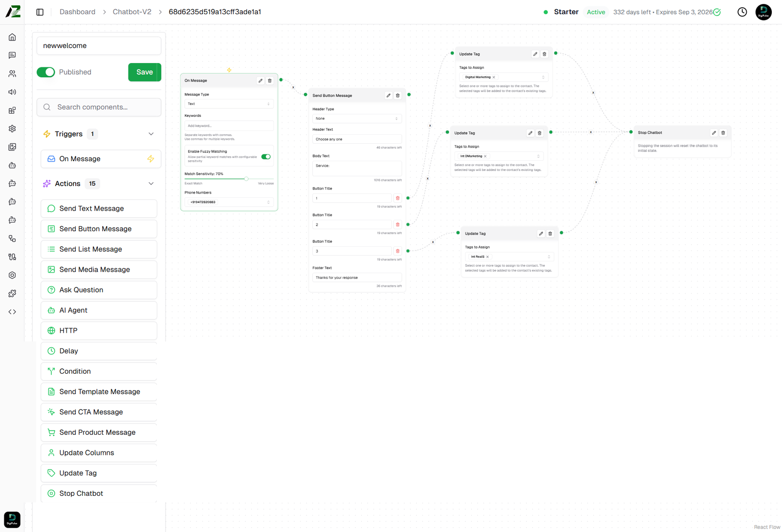The image size is (782, 532).
Task: Click the Home icon in left sidebar
Action: coord(12,37)
